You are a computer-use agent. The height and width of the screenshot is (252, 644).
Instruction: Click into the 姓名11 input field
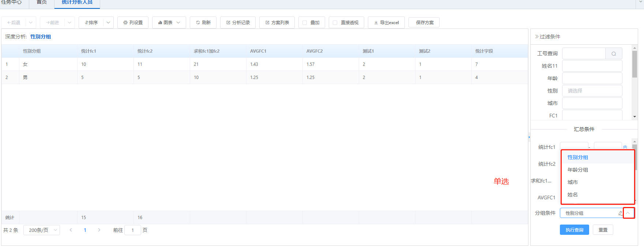pyautogui.click(x=592, y=66)
